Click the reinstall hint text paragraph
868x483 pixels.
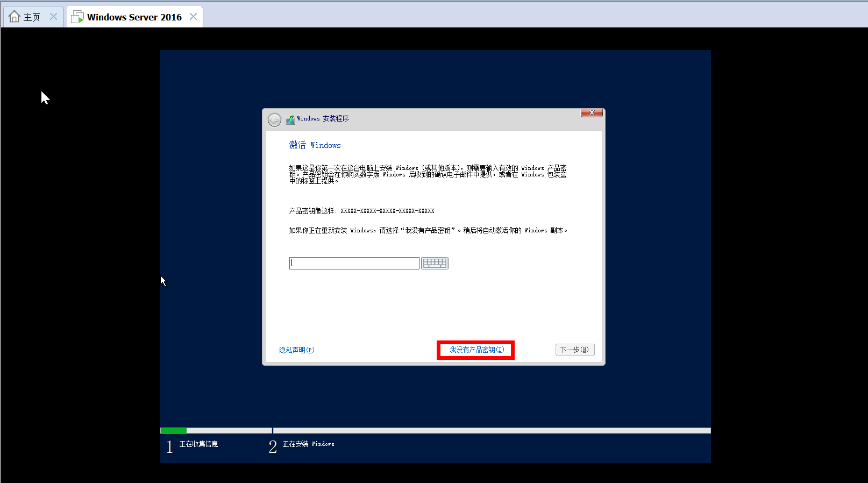click(x=428, y=230)
